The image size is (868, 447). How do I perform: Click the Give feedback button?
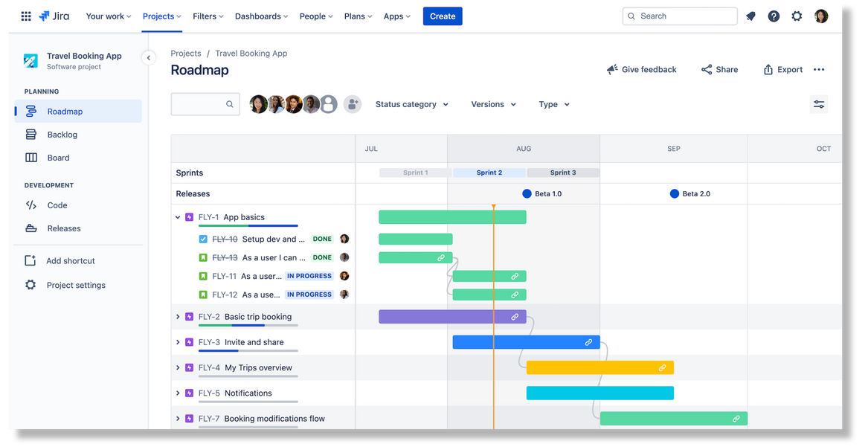coord(641,70)
